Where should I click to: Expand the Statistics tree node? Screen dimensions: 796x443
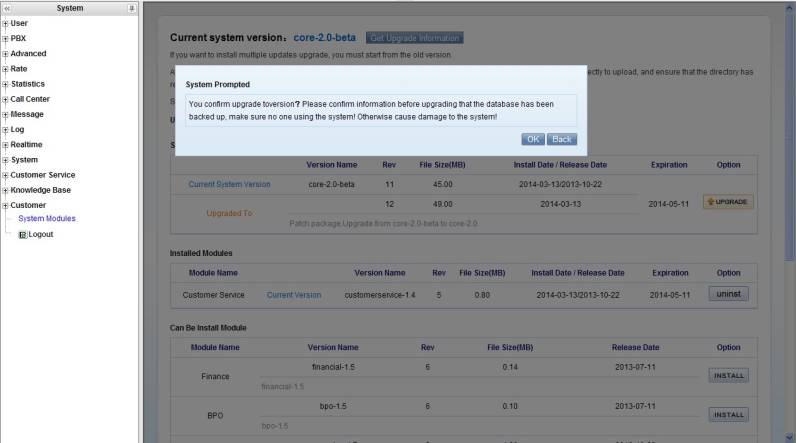6,84
